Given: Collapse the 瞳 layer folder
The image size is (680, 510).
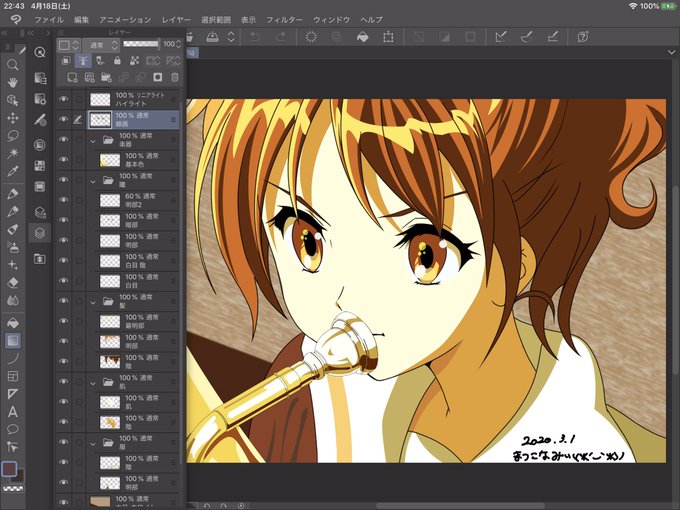Looking at the screenshot, I should (93, 181).
